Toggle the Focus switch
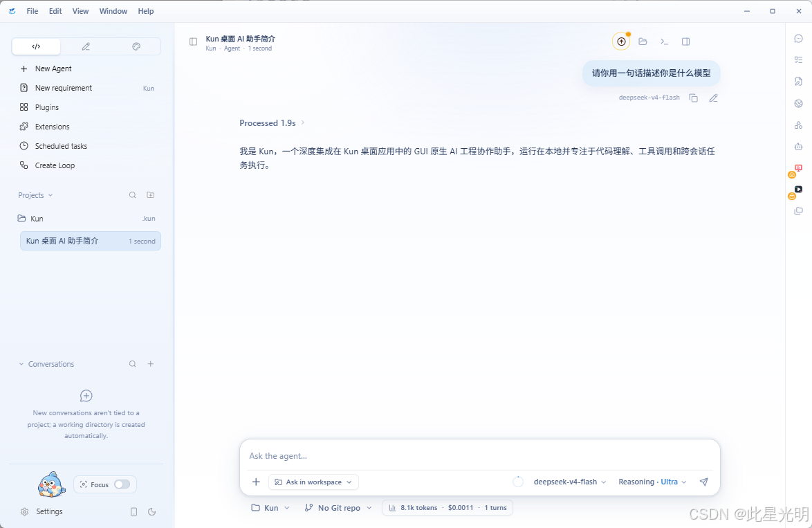812x528 pixels. pos(122,484)
